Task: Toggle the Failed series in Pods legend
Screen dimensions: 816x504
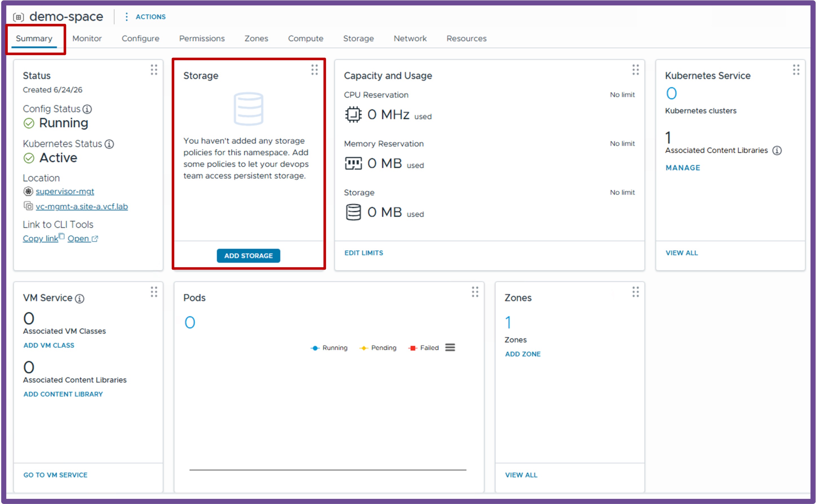Action: tap(424, 348)
